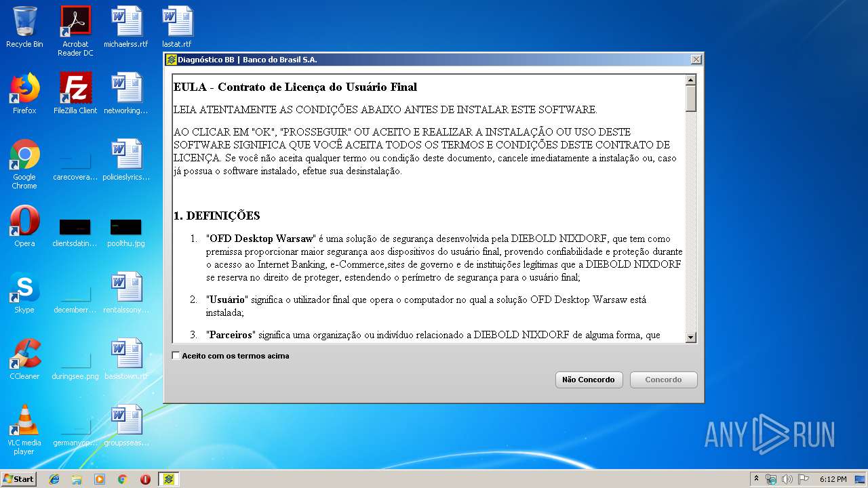Select the michaelrss.rtf desktop file

pos(126,27)
